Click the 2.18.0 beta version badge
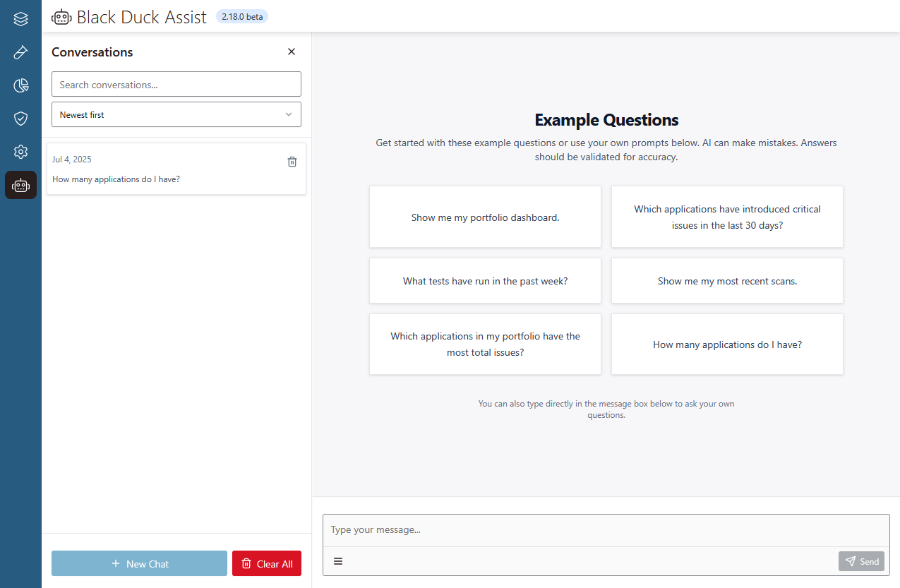 (242, 16)
